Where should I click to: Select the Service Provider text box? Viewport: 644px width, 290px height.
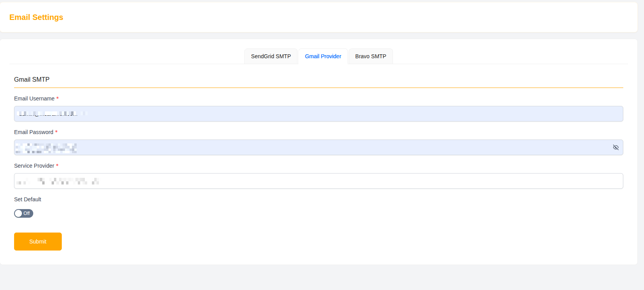click(x=319, y=181)
